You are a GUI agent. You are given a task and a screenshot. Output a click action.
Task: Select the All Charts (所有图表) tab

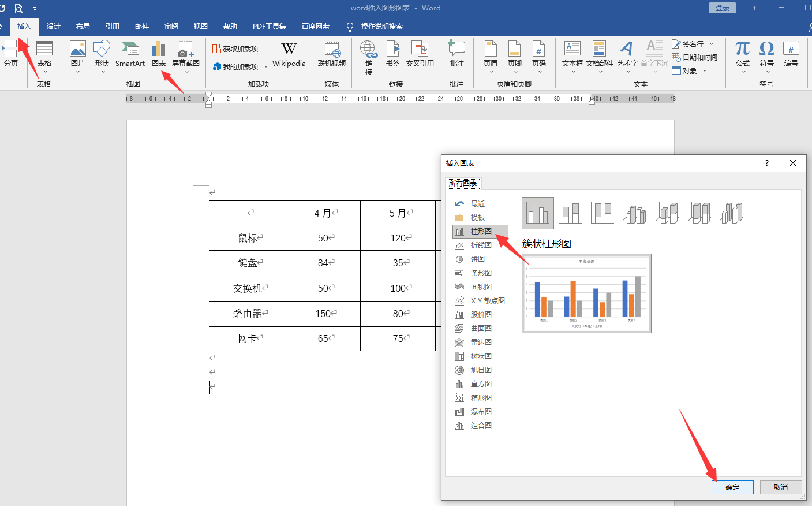coord(463,184)
